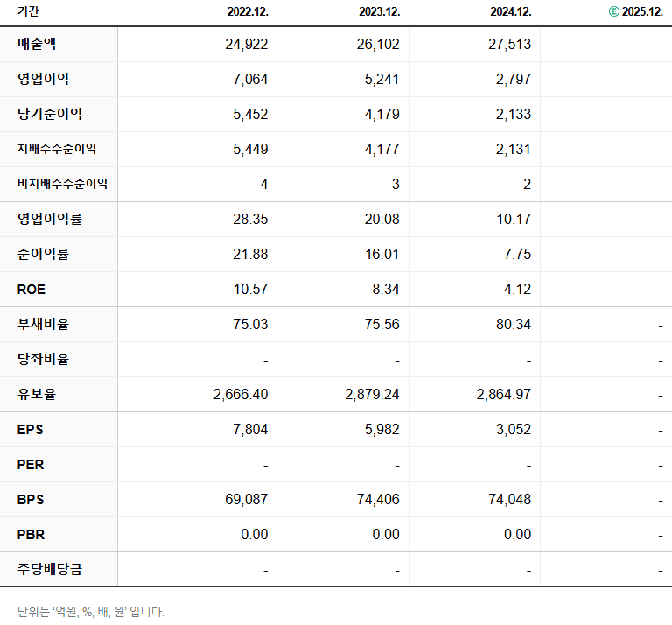Select controlling interest value 4,177
This screenshot has width=672, height=625.
point(381,149)
